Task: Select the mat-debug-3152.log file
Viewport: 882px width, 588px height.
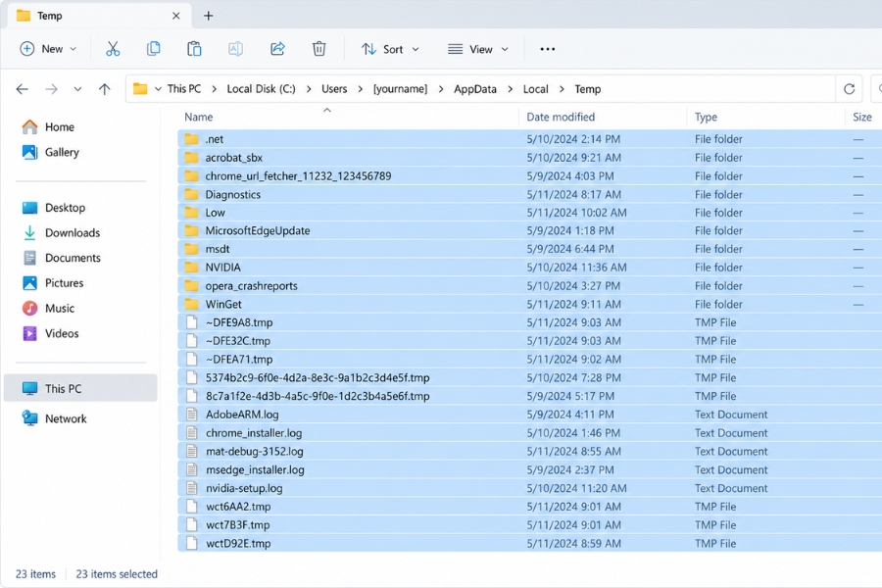Action: 529,451
